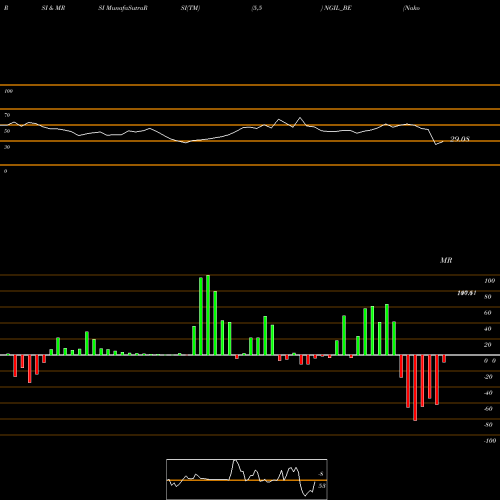Click the MR axis label -100
This screenshot has width=500, height=500.
pyautogui.click(x=490, y=441)
